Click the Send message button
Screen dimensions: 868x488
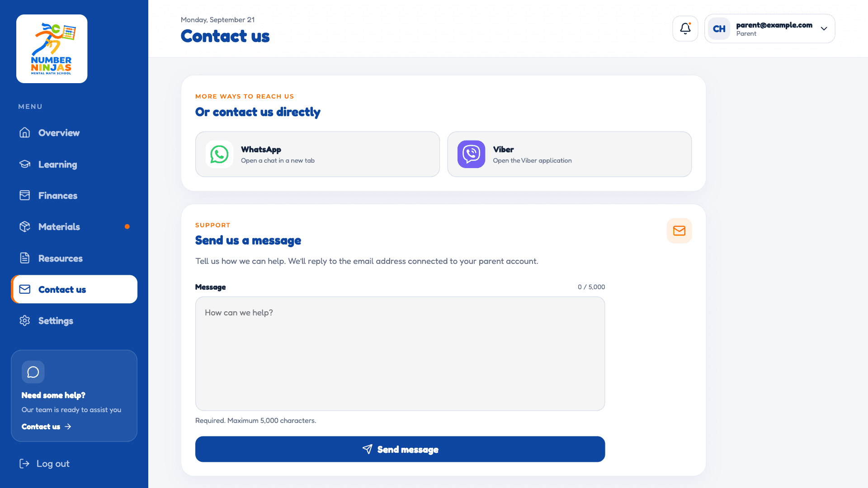pyautogui.click(x=400, y=449)
